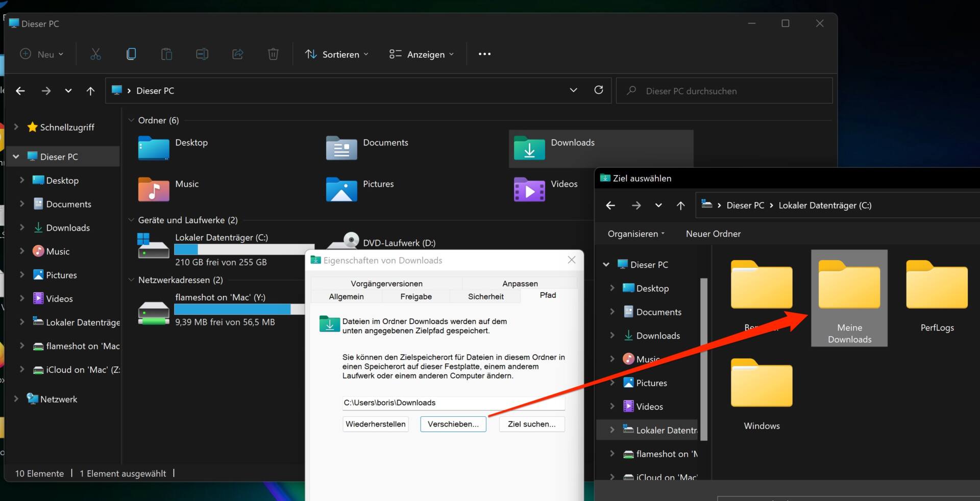Click the C: drive capacity bar

(x=240, y=249)
